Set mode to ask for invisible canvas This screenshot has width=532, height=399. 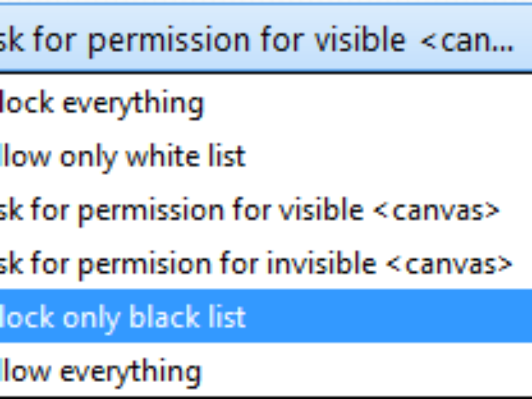[255, 263]
